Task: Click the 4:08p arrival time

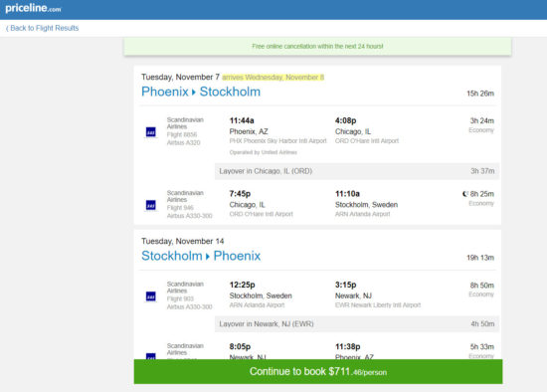Action: click(346, 120)
